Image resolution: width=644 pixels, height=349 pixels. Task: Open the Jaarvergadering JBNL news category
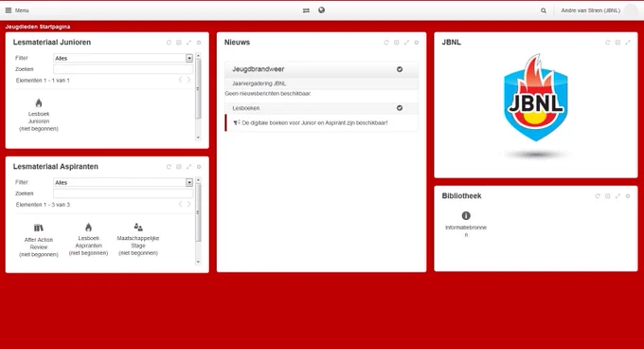click(x=322, y=83)
